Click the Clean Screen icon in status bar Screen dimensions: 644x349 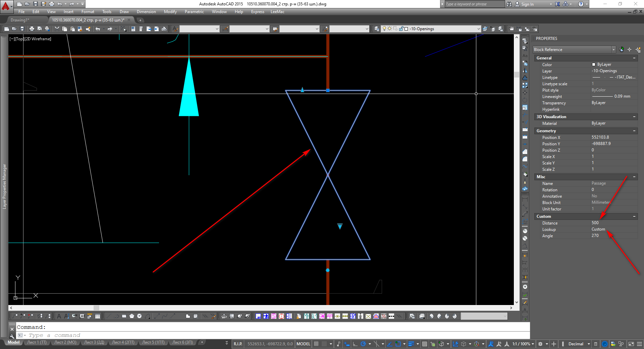[x=631, y=344]
